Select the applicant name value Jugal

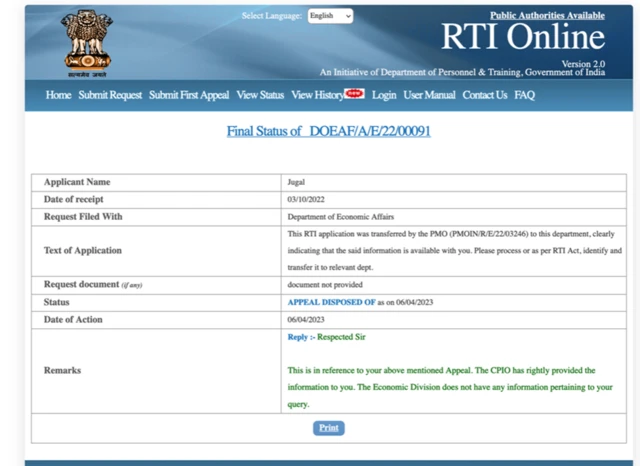click(297, 183)
